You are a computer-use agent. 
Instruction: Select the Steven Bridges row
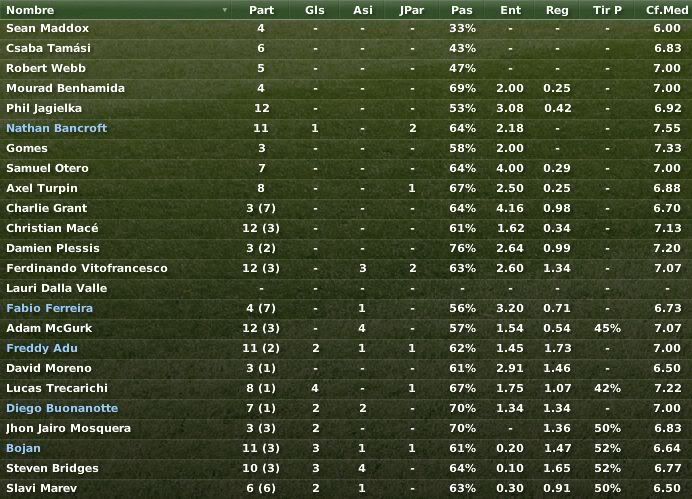[x=346, y=468]
